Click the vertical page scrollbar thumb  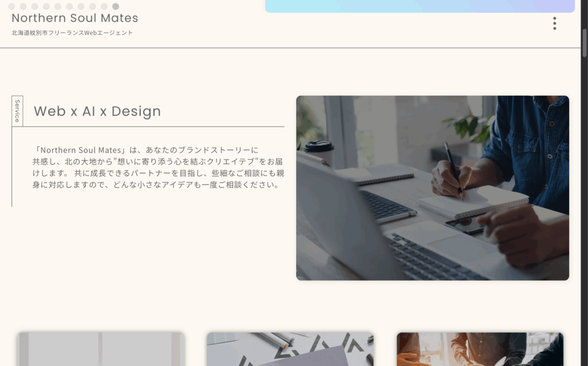(x=584, y=42)
